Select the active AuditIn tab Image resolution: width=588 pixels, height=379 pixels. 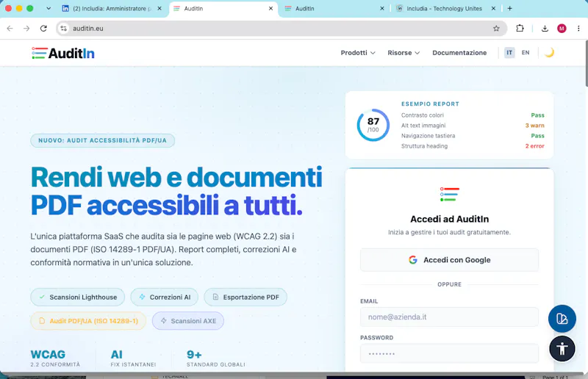[x=223, y=9]
